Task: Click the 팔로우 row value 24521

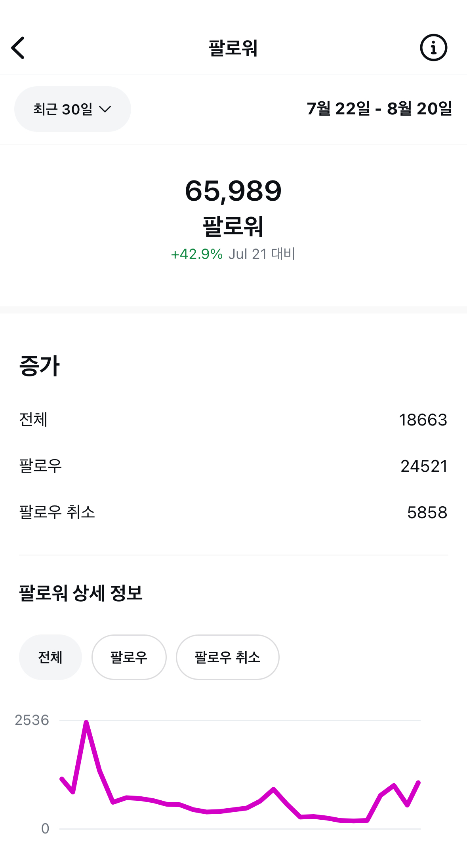Action: tap(423, 466)
